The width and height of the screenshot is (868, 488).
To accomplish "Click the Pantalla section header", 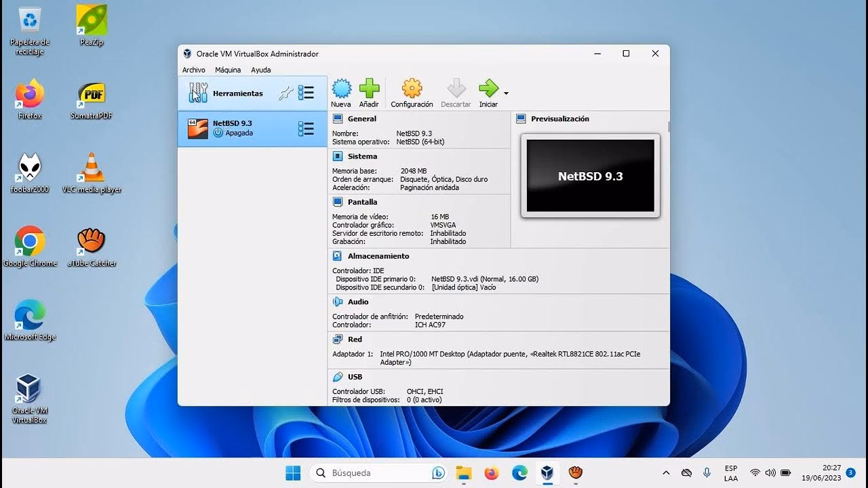I will (x=363, y=202).
